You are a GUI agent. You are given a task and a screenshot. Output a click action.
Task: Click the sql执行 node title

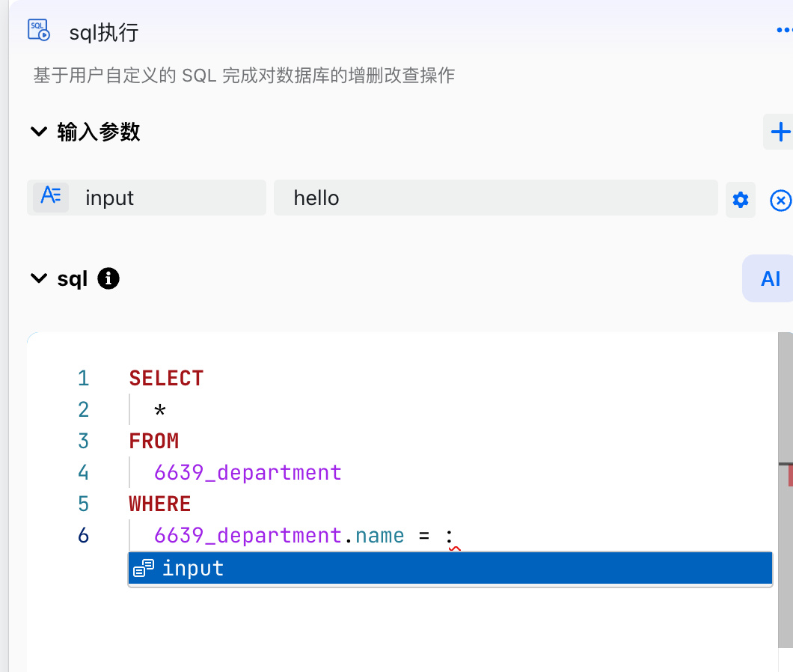pos(104,33)
